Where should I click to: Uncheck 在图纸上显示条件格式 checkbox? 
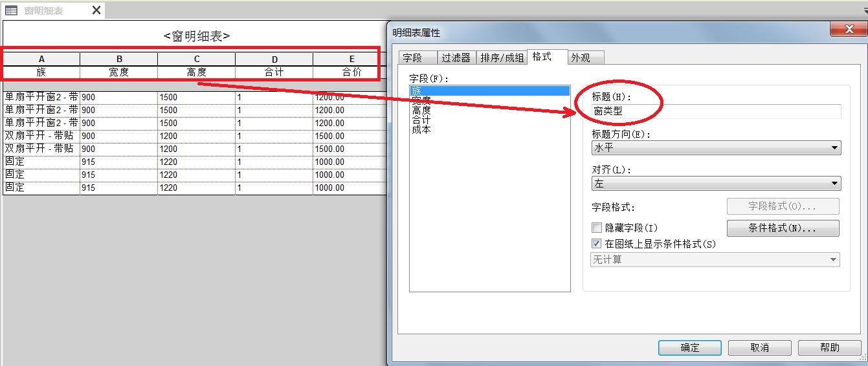tap(597, 244)
